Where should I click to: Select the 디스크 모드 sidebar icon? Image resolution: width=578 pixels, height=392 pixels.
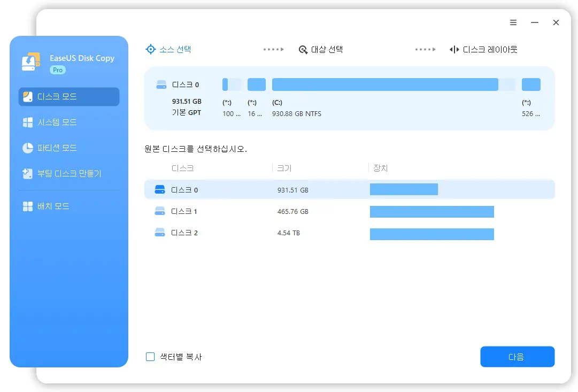pos(27,97)
